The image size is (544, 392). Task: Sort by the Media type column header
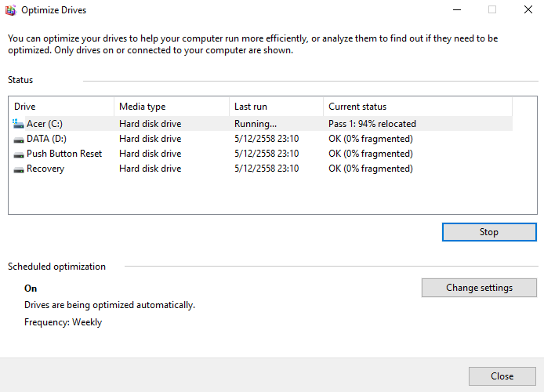click(172, 107)
